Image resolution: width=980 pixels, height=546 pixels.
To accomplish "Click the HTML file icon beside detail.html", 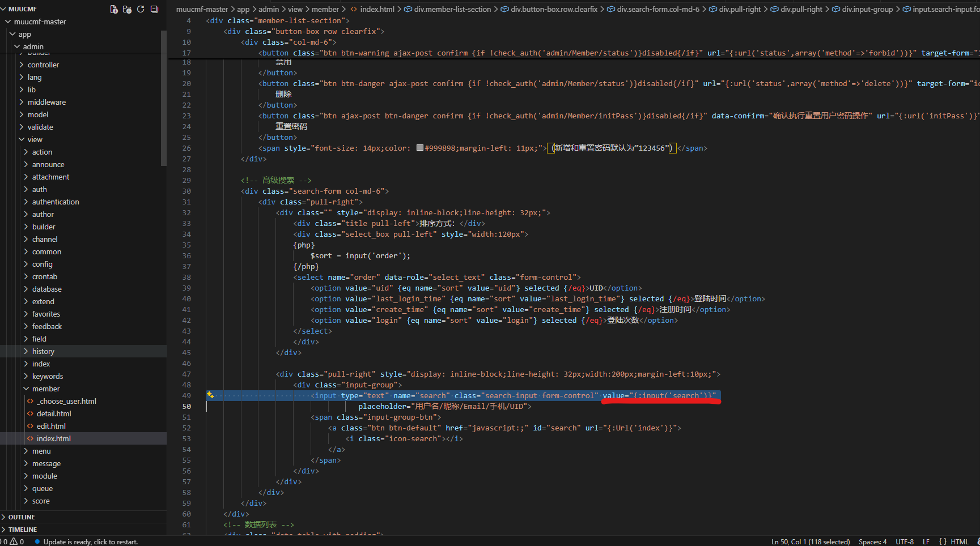I will 31,413.
